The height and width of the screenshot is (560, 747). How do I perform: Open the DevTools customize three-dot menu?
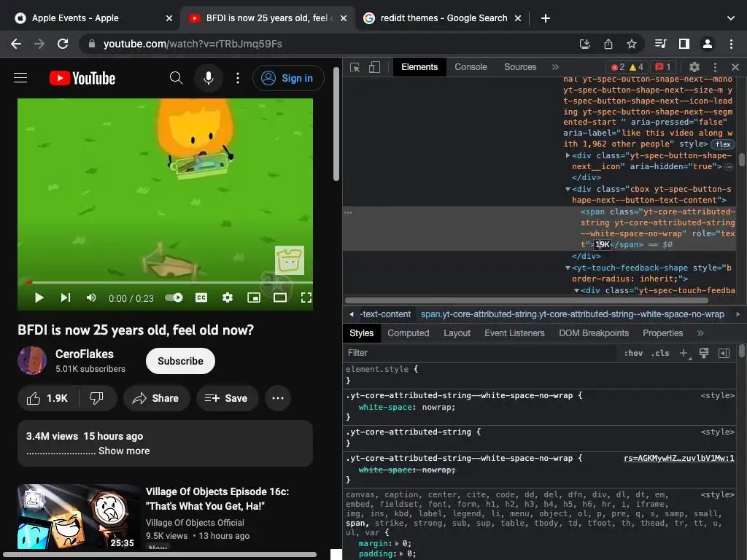(715, 67)
